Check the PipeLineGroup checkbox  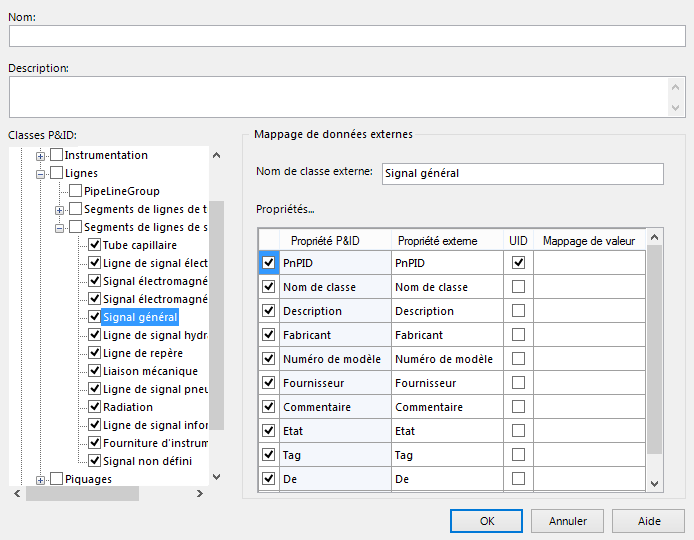[x=75, y=191]
